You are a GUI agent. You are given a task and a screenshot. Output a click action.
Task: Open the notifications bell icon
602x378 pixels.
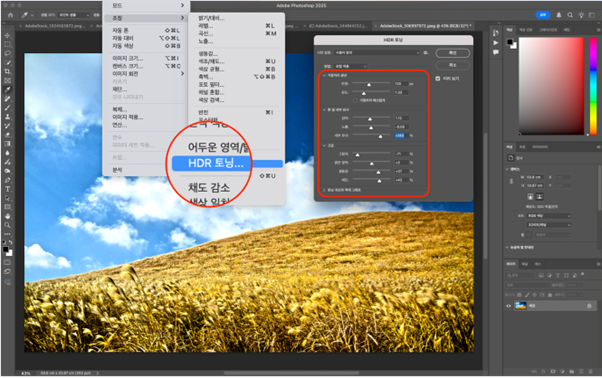(x=559, y=15)
